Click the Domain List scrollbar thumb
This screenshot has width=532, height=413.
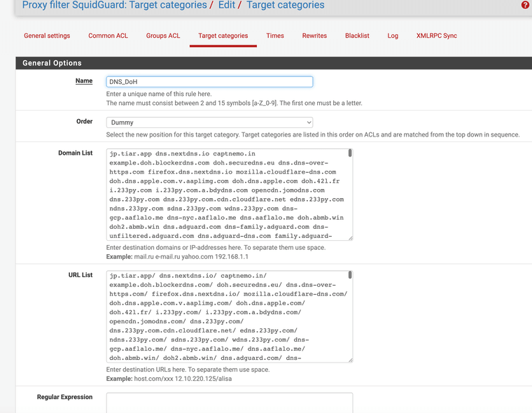pos(350,153)
